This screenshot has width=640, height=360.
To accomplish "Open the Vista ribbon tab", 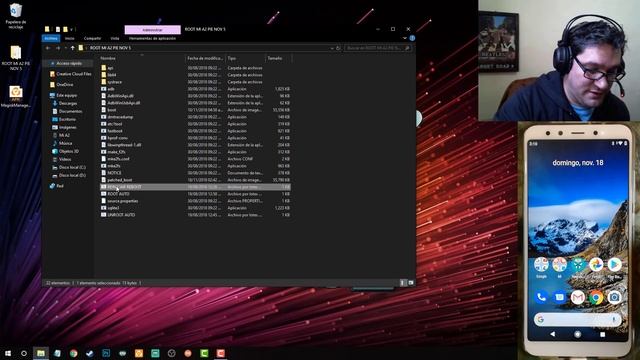I will point(115,38).
